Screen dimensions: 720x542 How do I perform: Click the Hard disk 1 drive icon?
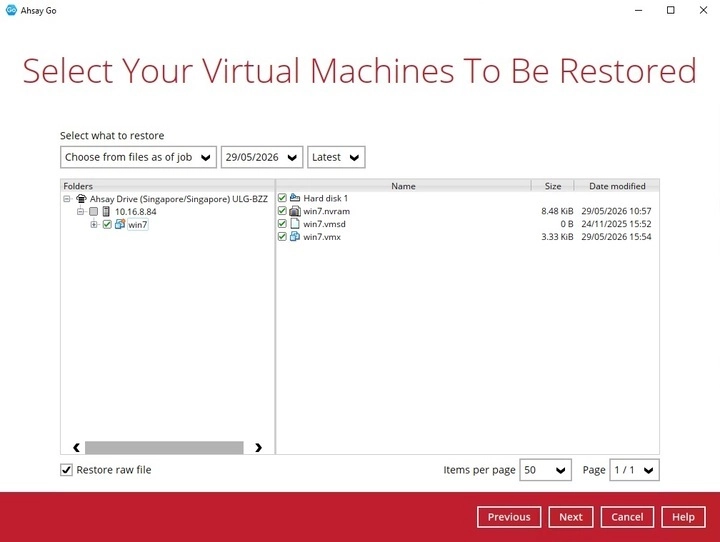coord(295,198)
